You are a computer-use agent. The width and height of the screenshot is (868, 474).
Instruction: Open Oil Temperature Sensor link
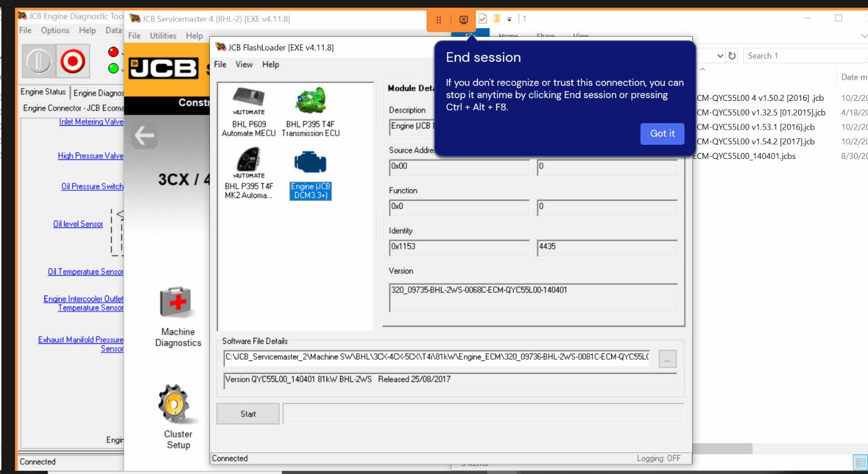85,272
